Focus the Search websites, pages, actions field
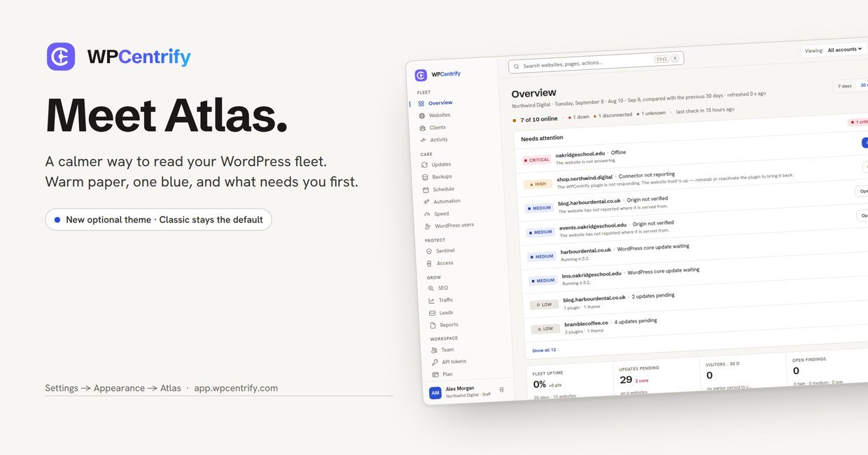The image size is (868, 455). [596, 62]
